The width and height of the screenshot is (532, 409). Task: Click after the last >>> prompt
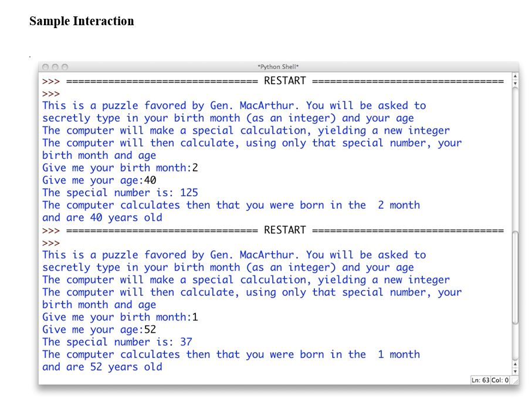[x=65, y=243]
